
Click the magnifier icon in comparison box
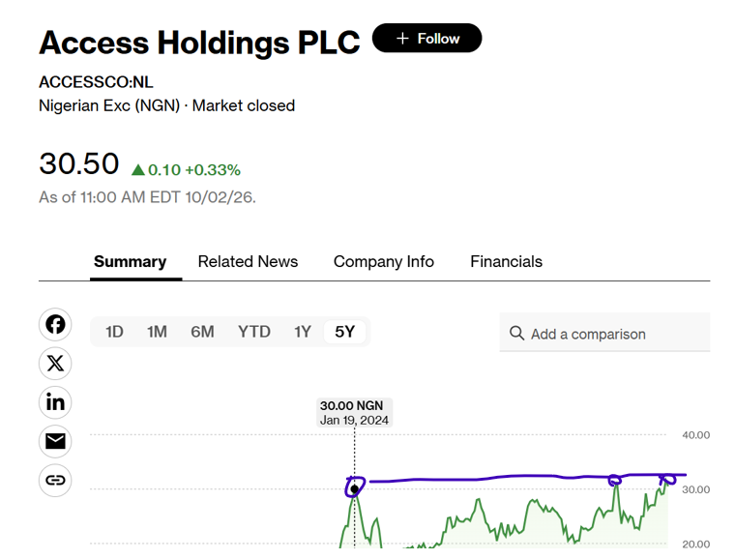pyautogui.click(x=516, y=333)
